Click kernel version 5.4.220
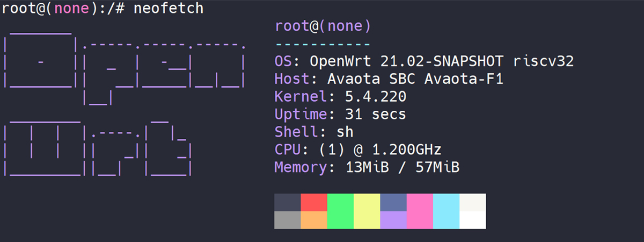The height and width of the screenshot is (242, 644). [376, 97]
